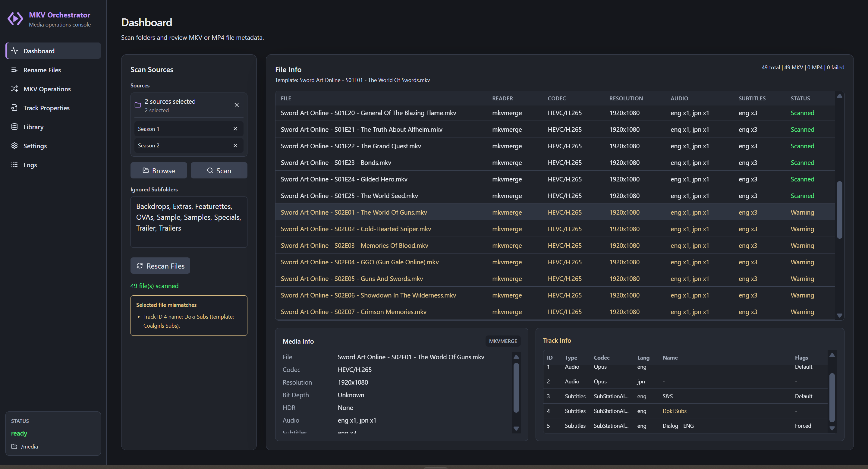The image size is (868, 469).
Task: Click the Logs list icon
Action: pyautogui.click(x=14, y=165)
